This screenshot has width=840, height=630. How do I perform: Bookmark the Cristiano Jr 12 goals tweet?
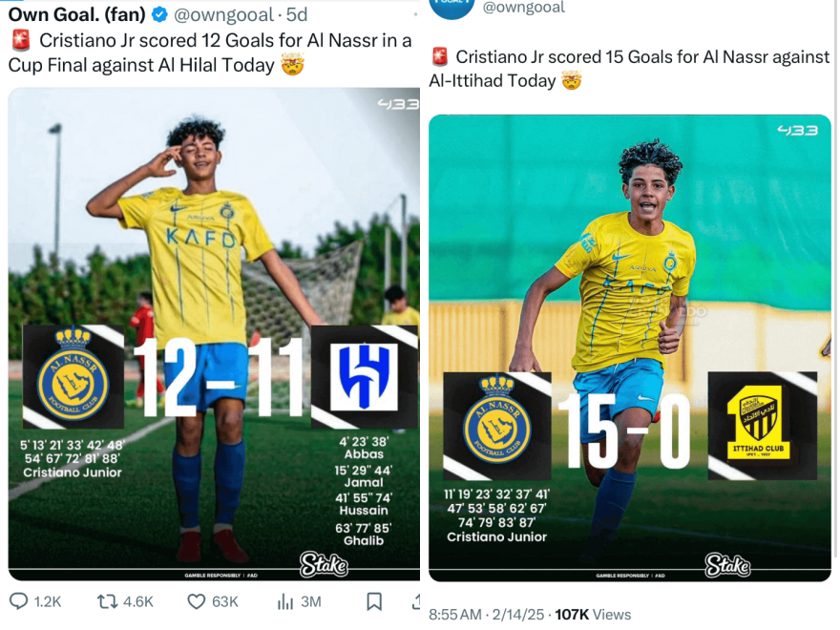pos(374,601)
